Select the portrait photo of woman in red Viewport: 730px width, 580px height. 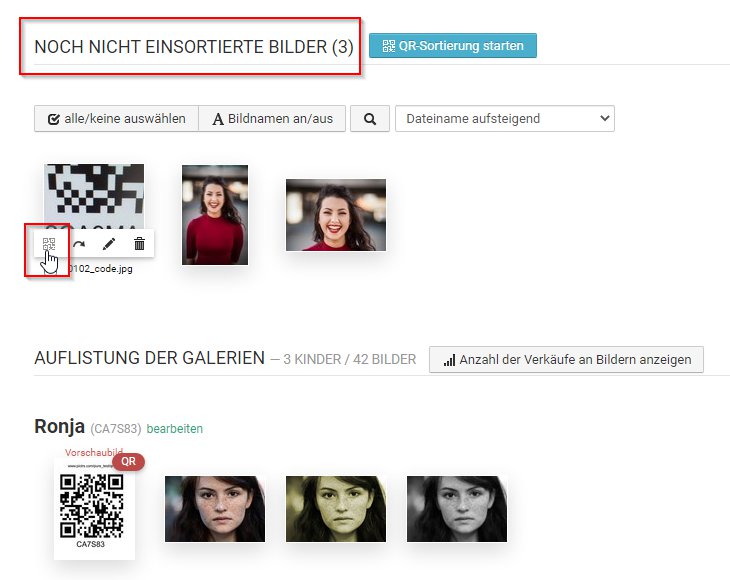pos(215,215)
